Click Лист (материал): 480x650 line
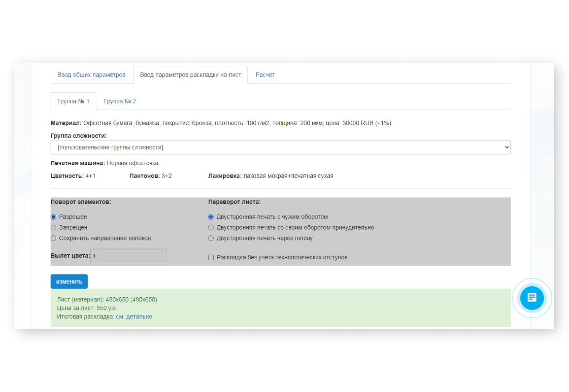569x392 pixels. [107, 299]
